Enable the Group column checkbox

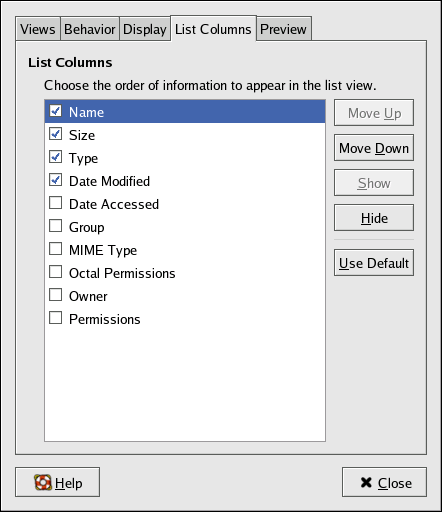pos(55,226)
